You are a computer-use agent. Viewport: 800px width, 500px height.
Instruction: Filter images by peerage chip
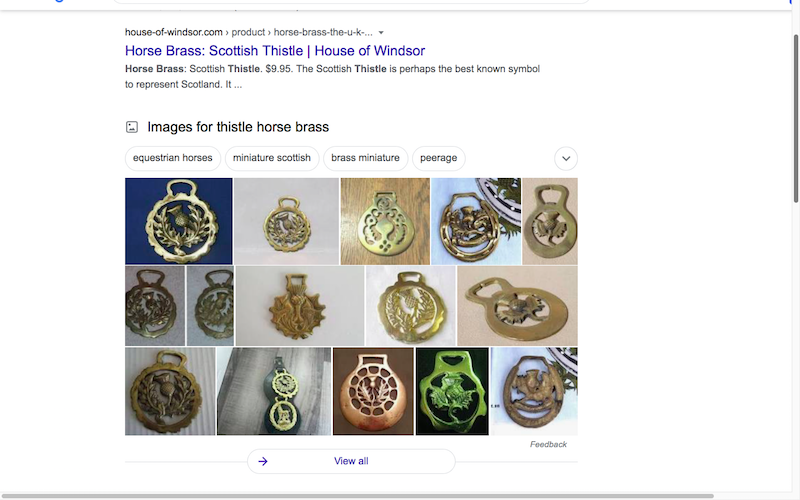[438, 158]
